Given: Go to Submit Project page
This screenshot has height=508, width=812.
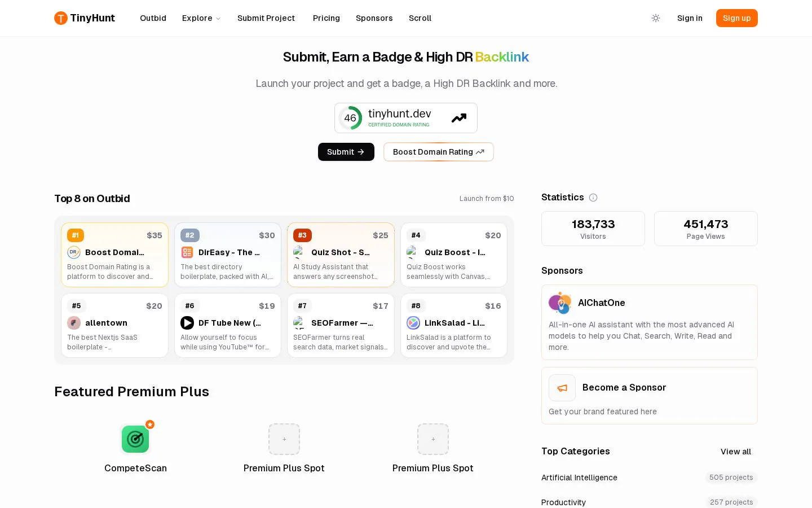Looking at the screenshot, I should [x=266, y=18].
